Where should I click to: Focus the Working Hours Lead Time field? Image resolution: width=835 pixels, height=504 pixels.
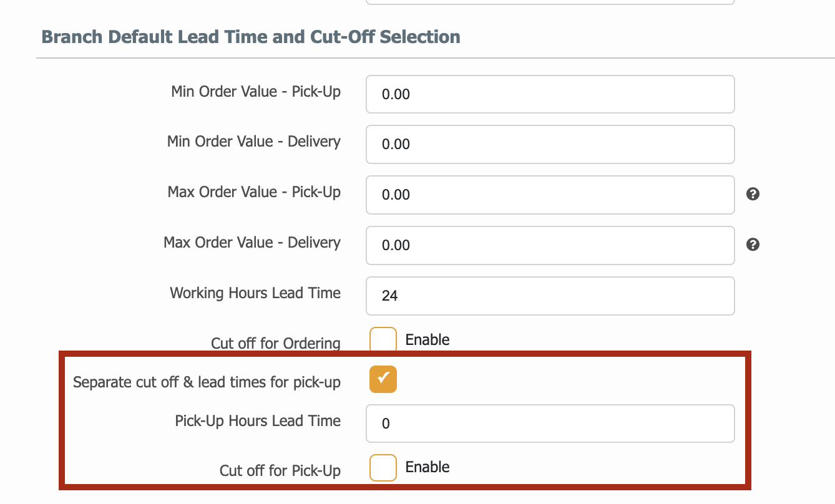tap(550, 296)
